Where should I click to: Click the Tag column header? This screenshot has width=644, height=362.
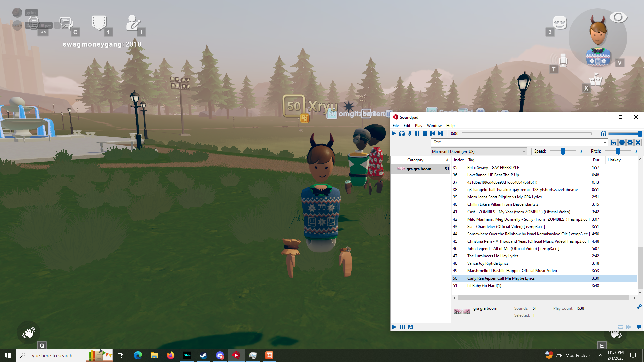coord(471,160)
